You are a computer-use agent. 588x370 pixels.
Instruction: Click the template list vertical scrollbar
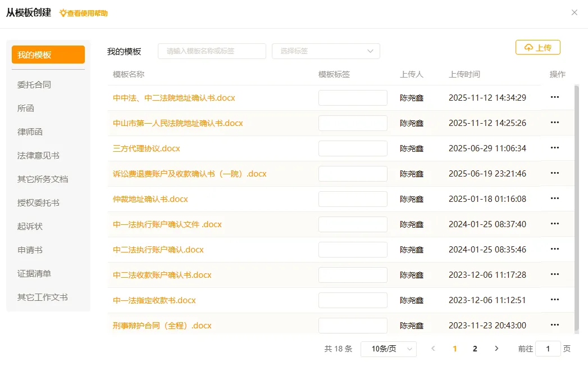576,208
